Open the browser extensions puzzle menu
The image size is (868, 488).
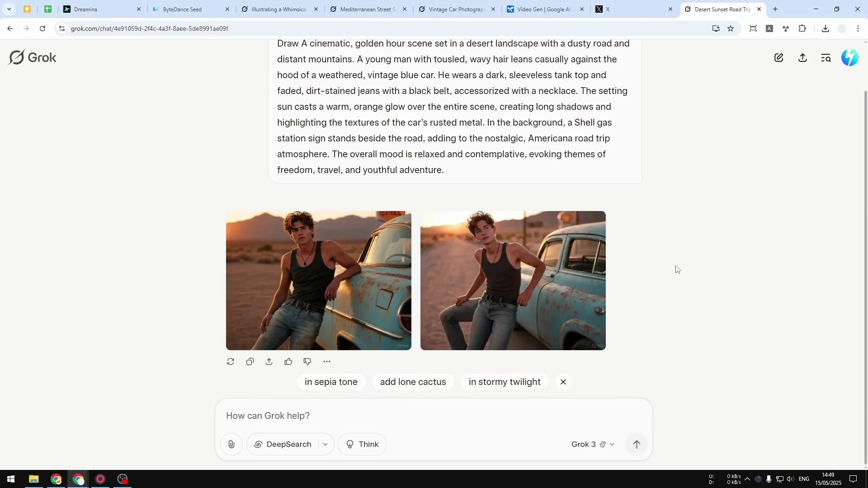click(x=803, y=28)
